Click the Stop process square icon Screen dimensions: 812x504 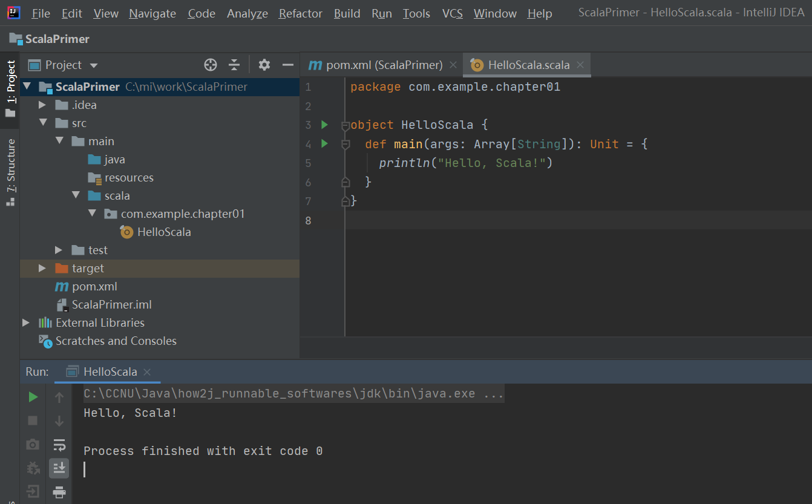pos(33,421)
